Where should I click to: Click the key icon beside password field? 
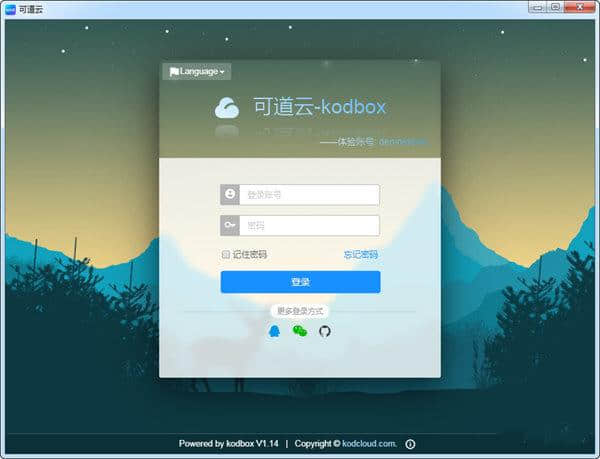click(230, 225)
